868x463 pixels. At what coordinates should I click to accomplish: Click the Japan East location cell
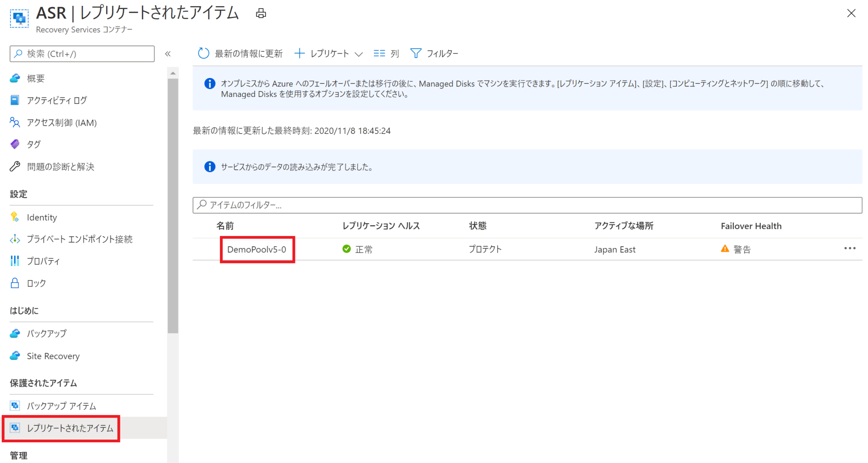coord(615,250)
